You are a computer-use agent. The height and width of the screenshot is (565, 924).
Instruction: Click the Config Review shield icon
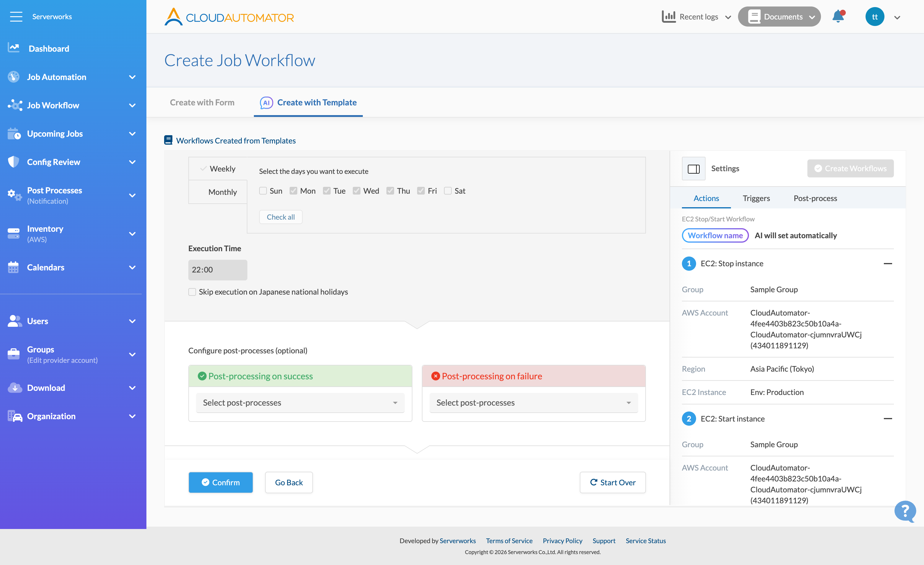point(14,162)
